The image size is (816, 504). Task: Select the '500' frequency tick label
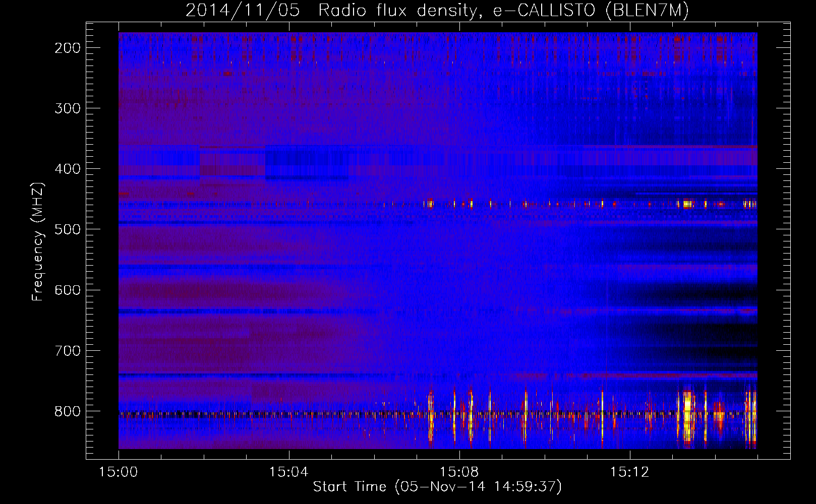point(68,229)
